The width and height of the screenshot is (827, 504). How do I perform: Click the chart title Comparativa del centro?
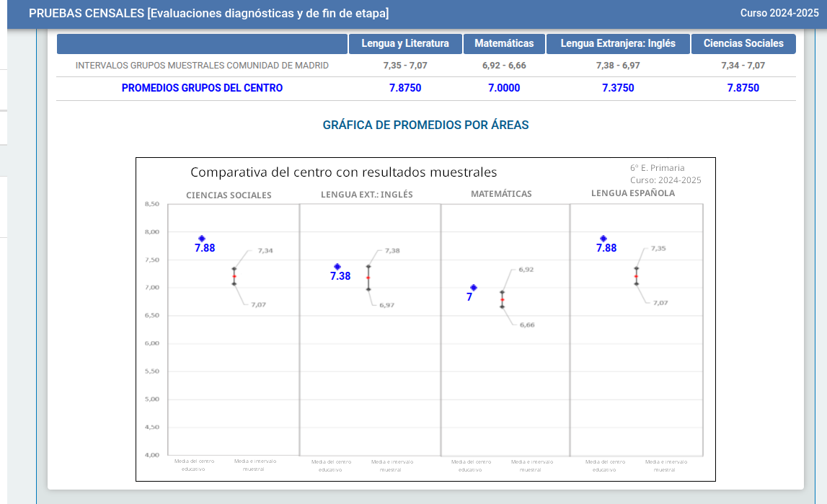tap(343, 172)
